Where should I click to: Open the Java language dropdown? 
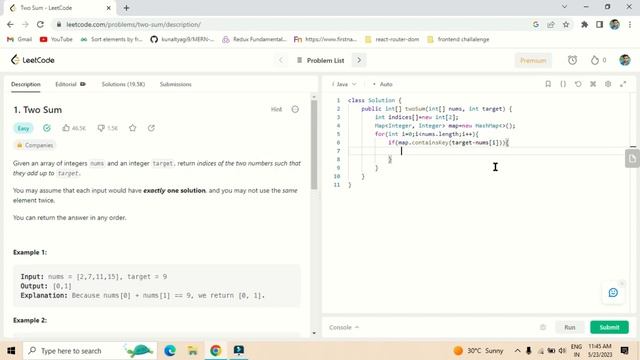[344, 84]
